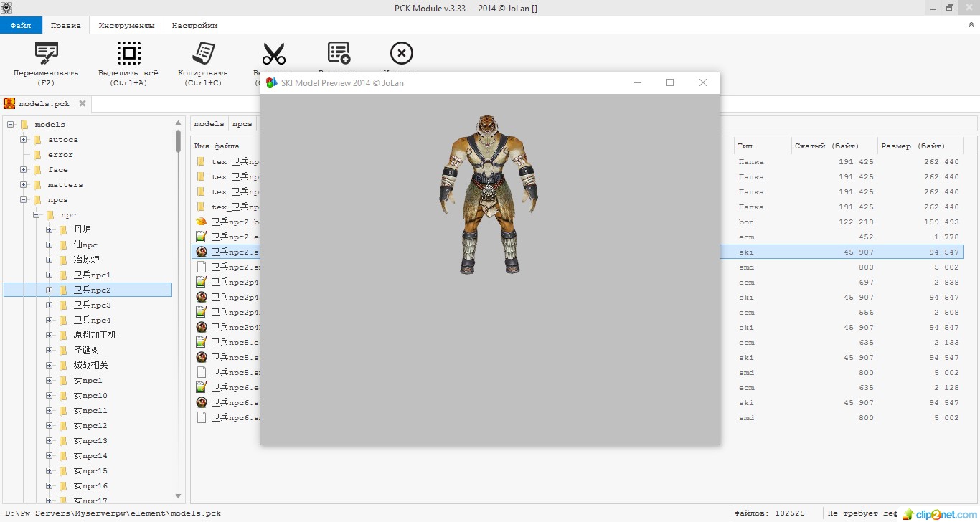Expand the 卫兵npc3 folder node
Image resolution: width=980 pixels, height=522 pixels.
50,305
